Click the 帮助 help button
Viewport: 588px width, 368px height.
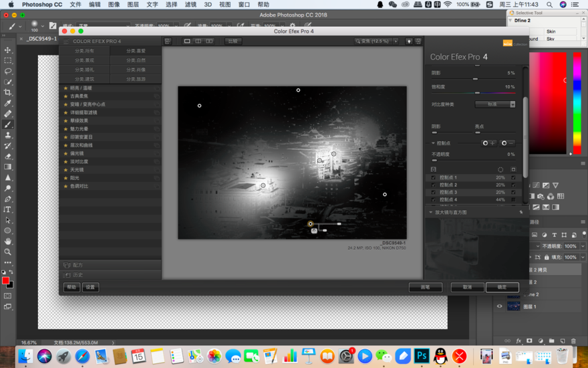point(71,287)
